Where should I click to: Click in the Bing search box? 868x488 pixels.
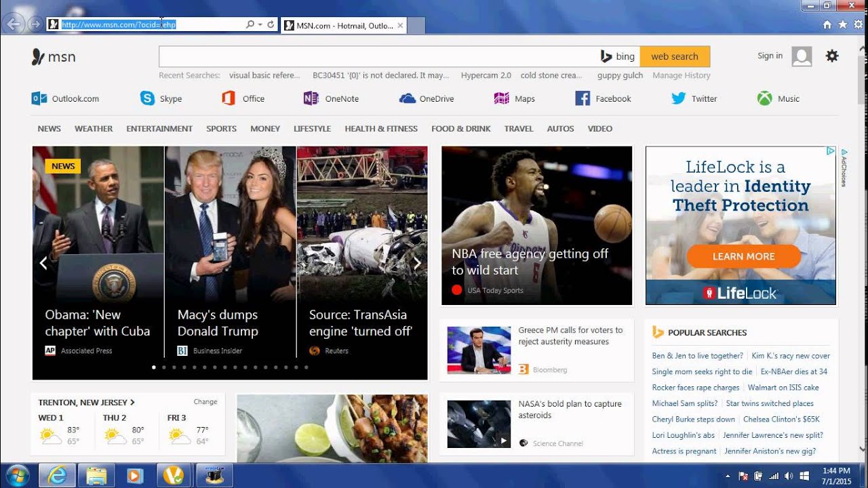pyautogui.click(x=378, y=56)
